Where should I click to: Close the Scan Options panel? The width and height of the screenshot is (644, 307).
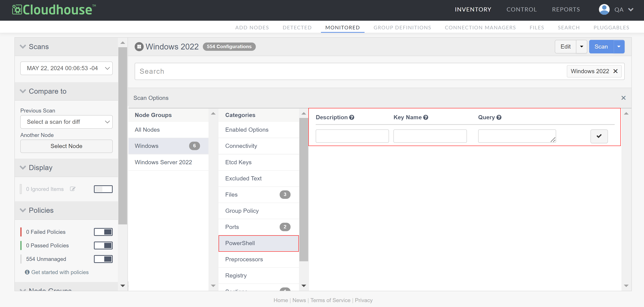click(x=623, y=98)
